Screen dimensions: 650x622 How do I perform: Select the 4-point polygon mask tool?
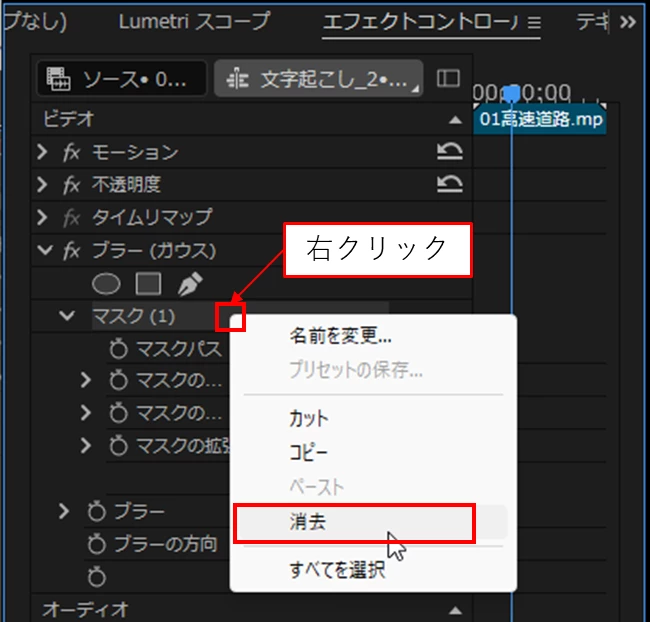point(148,284)
